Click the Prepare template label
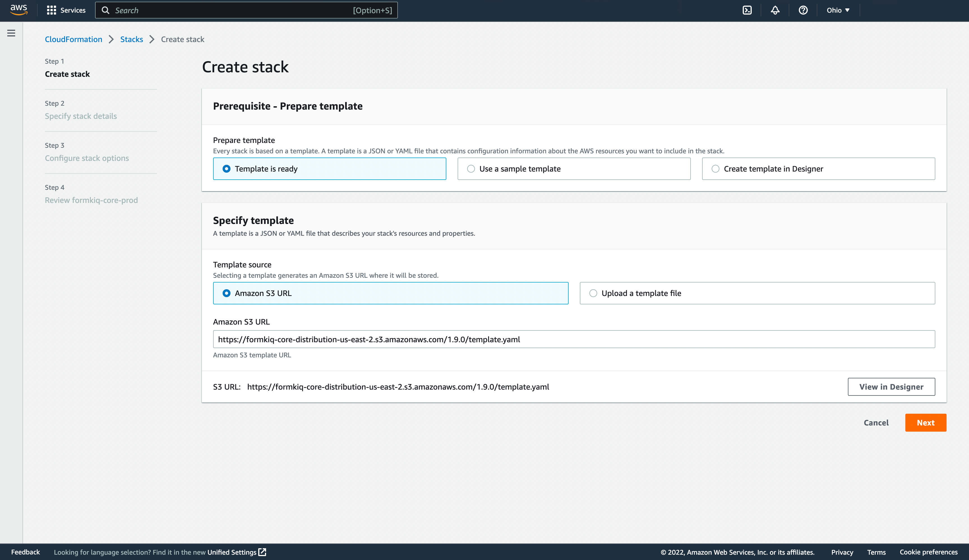 (244, 140)
